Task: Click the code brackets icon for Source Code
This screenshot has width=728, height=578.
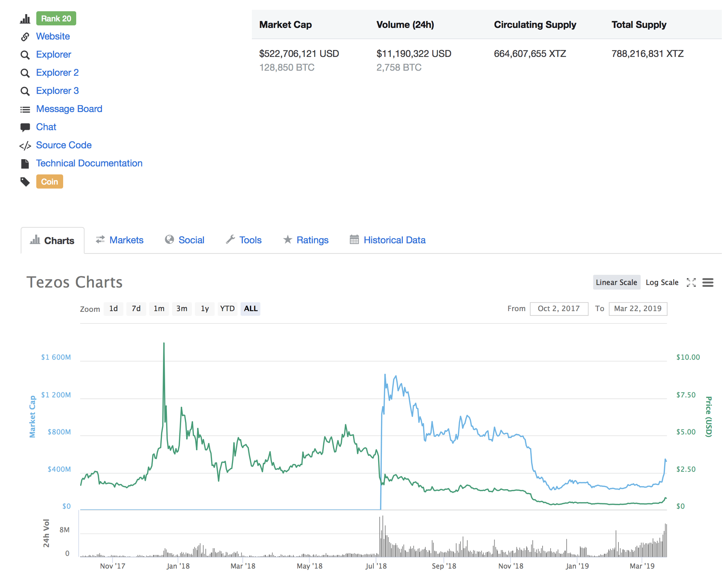Action: (25, 146)
